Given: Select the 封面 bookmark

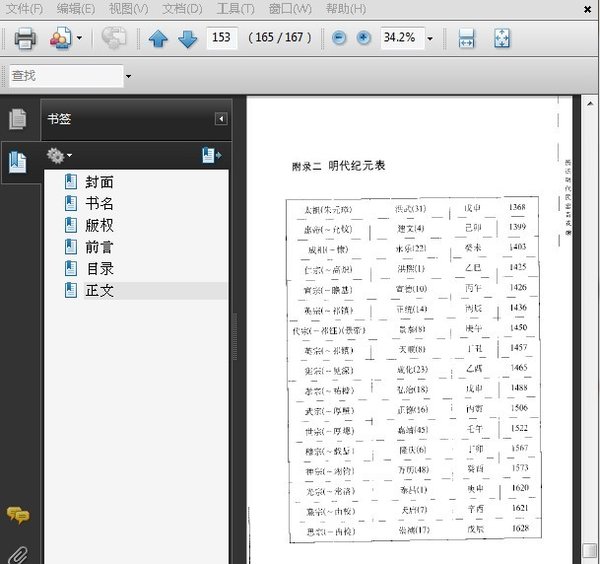Looking at the screenshot, I should coord(99,182).
